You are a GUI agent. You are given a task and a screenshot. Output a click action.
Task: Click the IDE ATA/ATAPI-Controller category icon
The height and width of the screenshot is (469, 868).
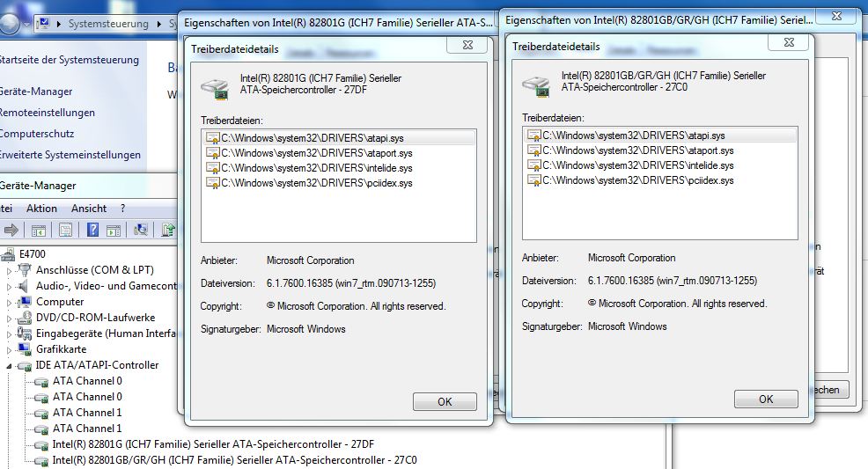pos(25,365)
